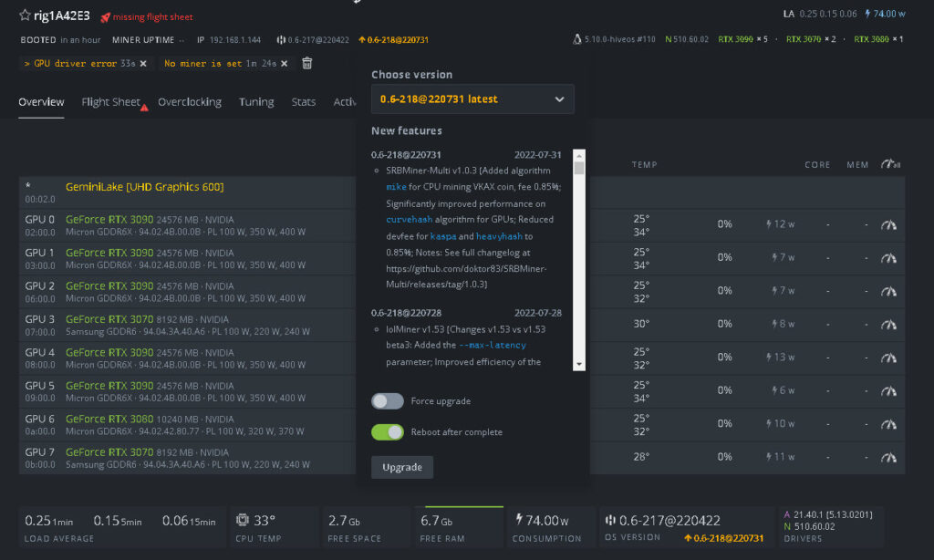Click the Hive version icon near 0.6-217@220422
Screen dimensions: 934x560
point(281,40)
